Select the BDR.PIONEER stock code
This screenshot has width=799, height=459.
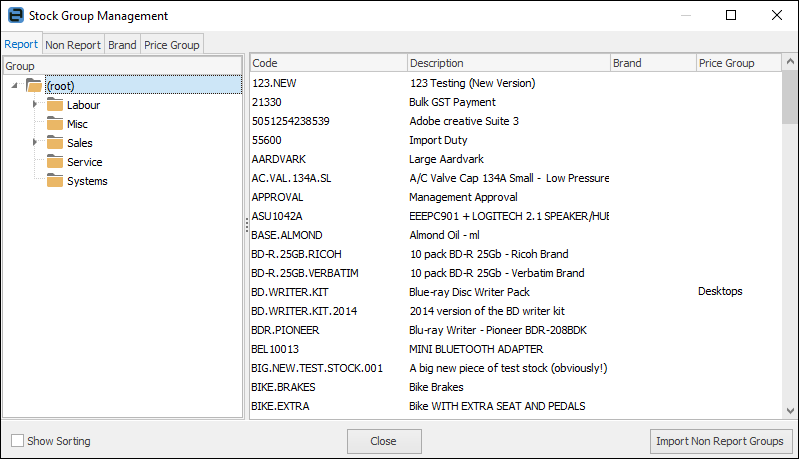pyautogui.click(x=285, y=330)
